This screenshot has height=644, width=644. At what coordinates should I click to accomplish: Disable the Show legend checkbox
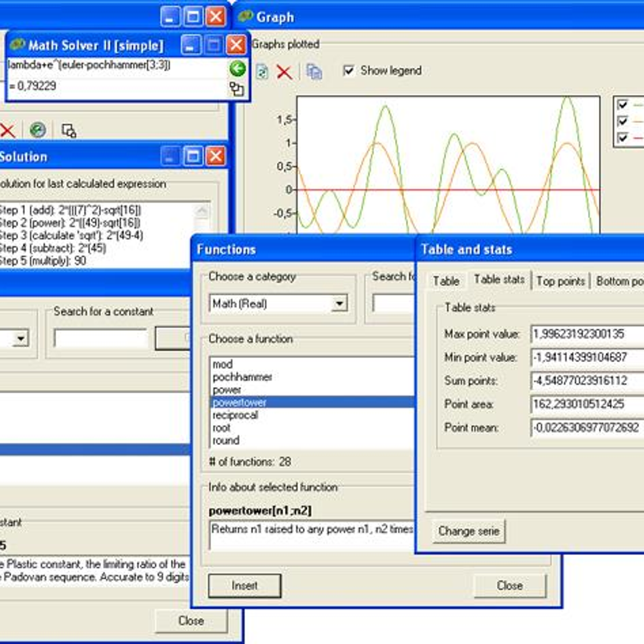coord(349,70)
